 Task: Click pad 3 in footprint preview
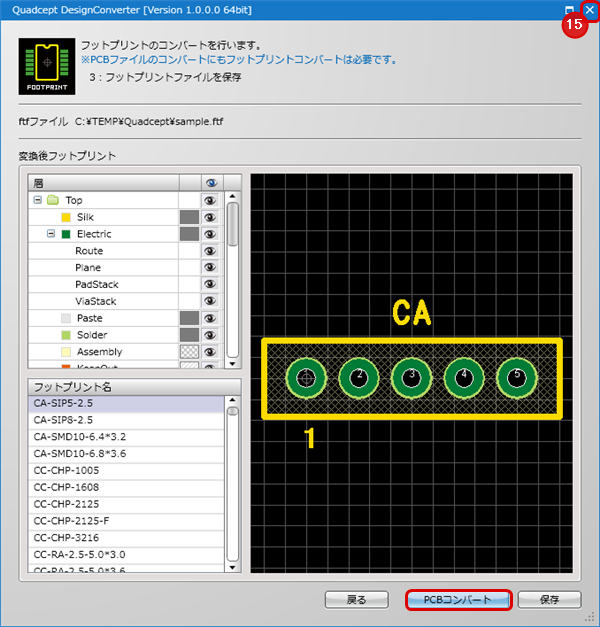tap(411, 378)
